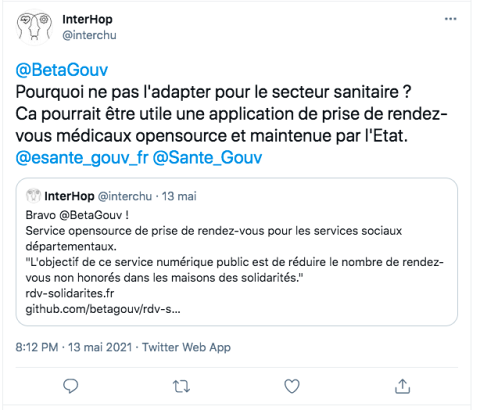Open the share tweet icon
This screenshot has height=410, width=480.
click(x=402, y=386)
